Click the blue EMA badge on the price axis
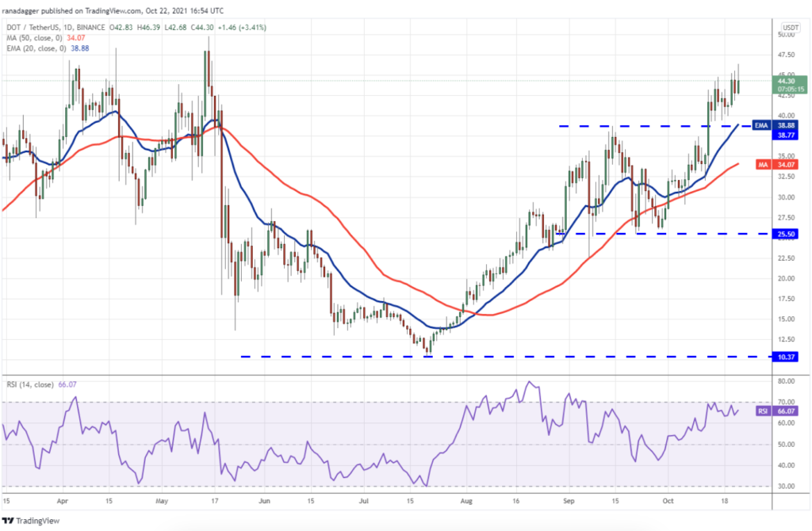 (761, 125)
